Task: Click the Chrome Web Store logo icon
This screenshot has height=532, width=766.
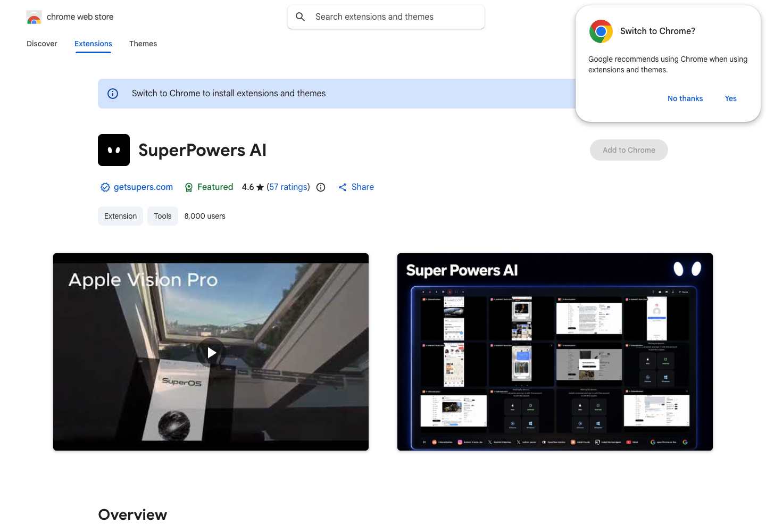Action: pos(34,17)
